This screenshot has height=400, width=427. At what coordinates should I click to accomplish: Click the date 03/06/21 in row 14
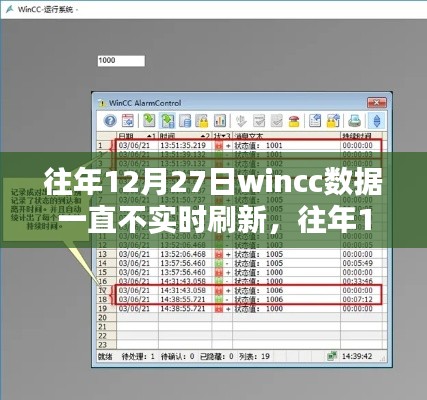click(134, 263)
